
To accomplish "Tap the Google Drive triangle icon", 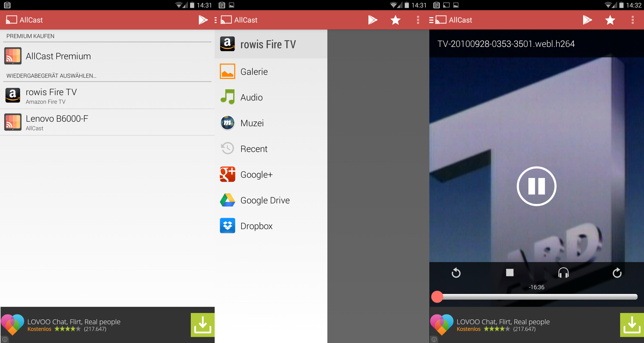I will point(228,200).
